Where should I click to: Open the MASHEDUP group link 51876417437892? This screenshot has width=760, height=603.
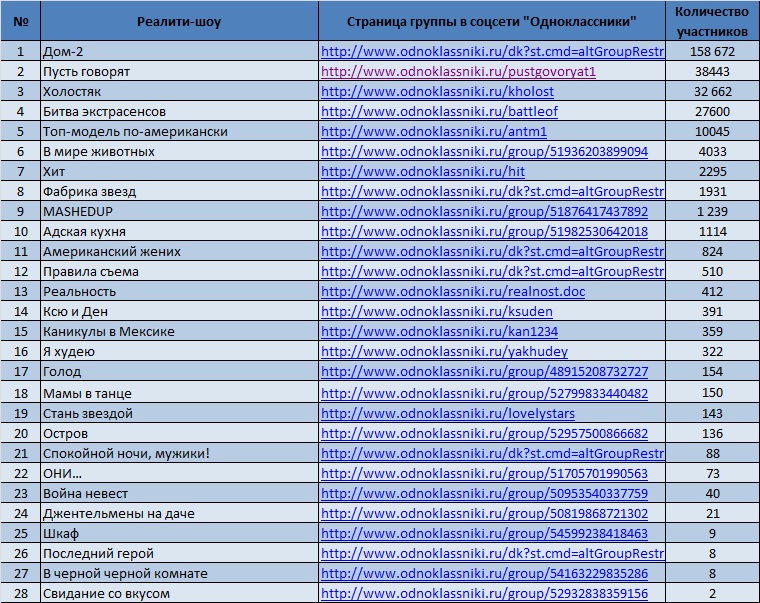click(x=484, y=212)
